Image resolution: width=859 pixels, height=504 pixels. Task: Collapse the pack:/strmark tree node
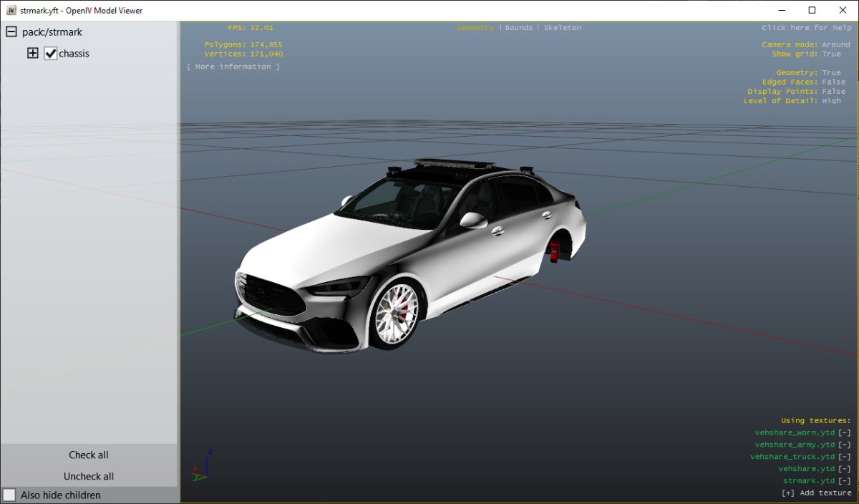(x=11, y=32)
